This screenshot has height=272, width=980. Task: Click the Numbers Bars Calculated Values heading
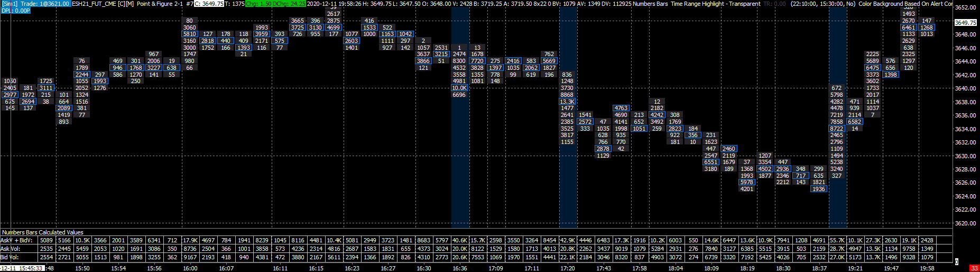click(42, 232)
